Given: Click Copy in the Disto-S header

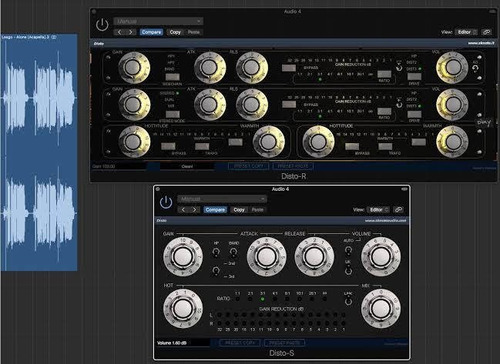Looking at the screenshot, I should tap(239, 210).
